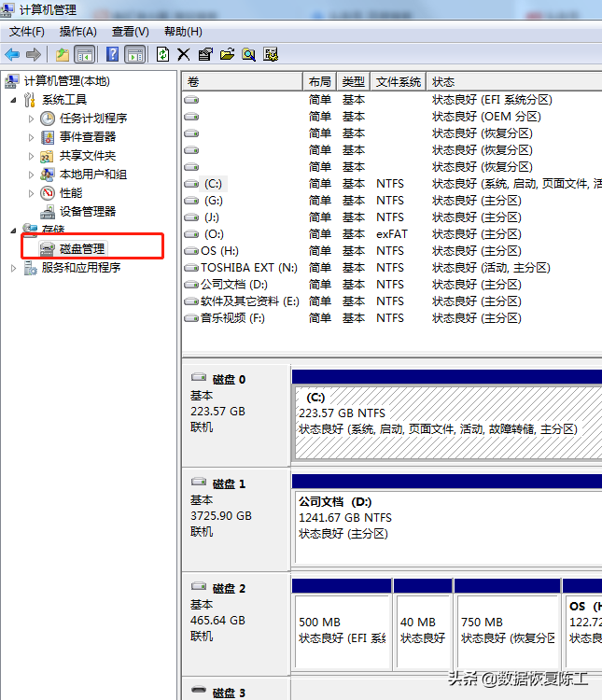Image resolution: width=602 pixels, height=700 pixels.
Task: Select the 公司文档 (D:) 1241.67 GB partition block
Action: tap(447, 526)
